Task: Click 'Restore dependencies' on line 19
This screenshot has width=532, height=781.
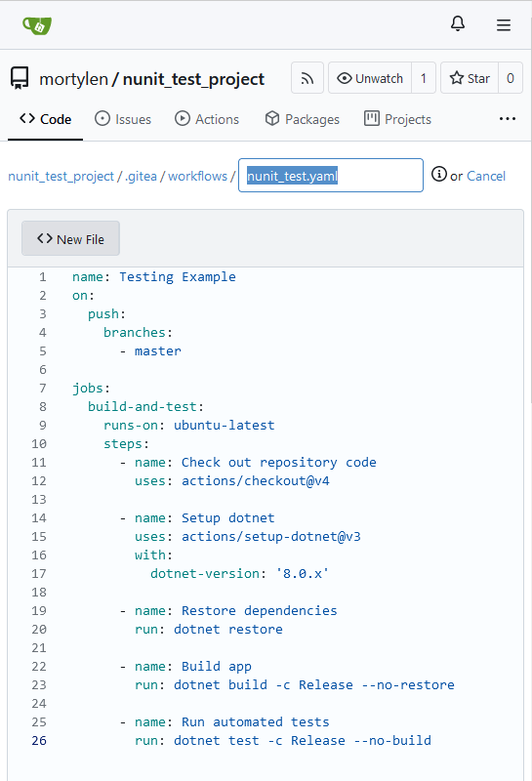Action: pyautogui.click(x=260, y=611)
